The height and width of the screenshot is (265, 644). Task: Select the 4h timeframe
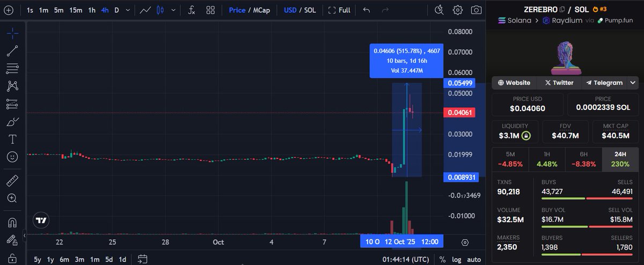[x=105, y=10]
